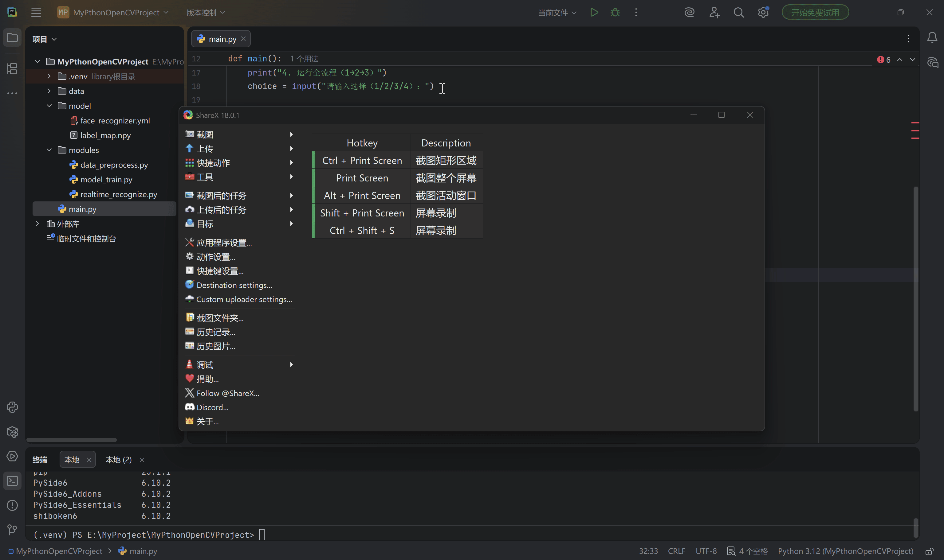
Task: Open IDE settings via the gear icon
Action: [763, 12]
